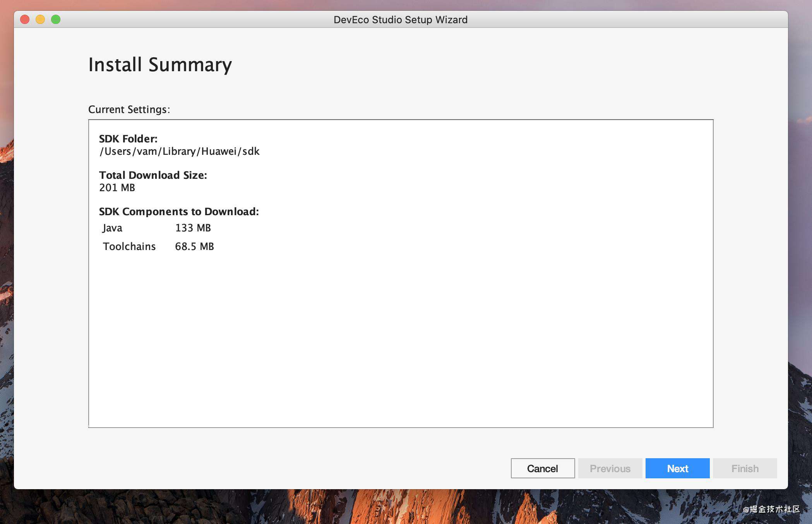
Task: Click the Next button
Action: point(677,468)
